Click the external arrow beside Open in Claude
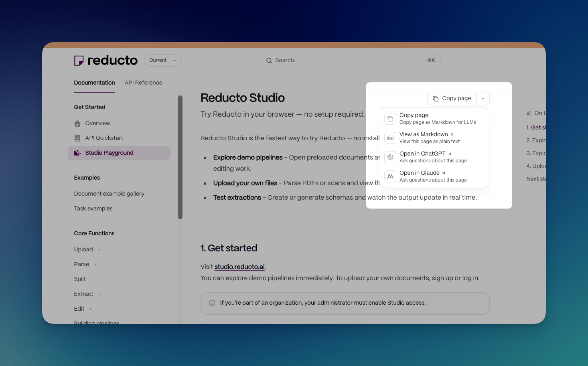The width and height of the screenshot is (588, 366). point(444,173)
